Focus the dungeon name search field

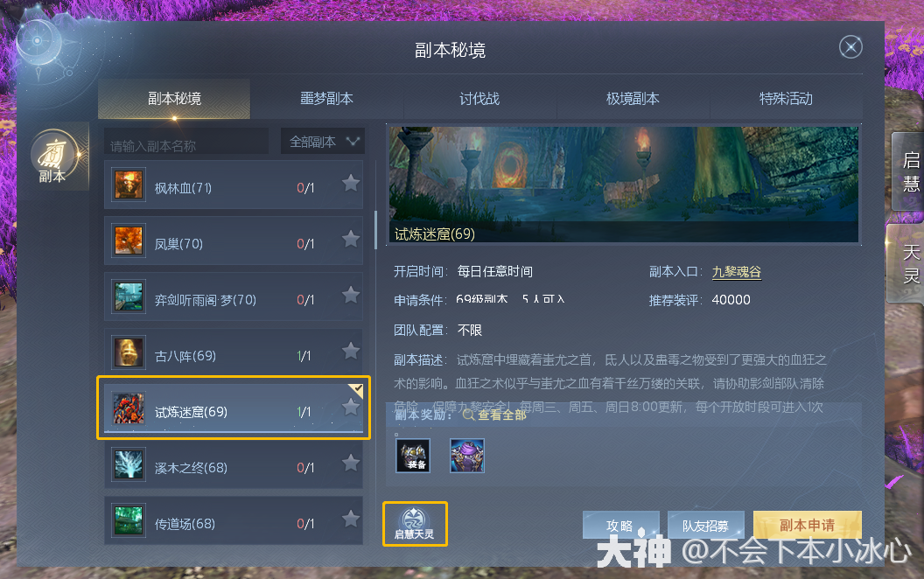[x=186, y=142]
